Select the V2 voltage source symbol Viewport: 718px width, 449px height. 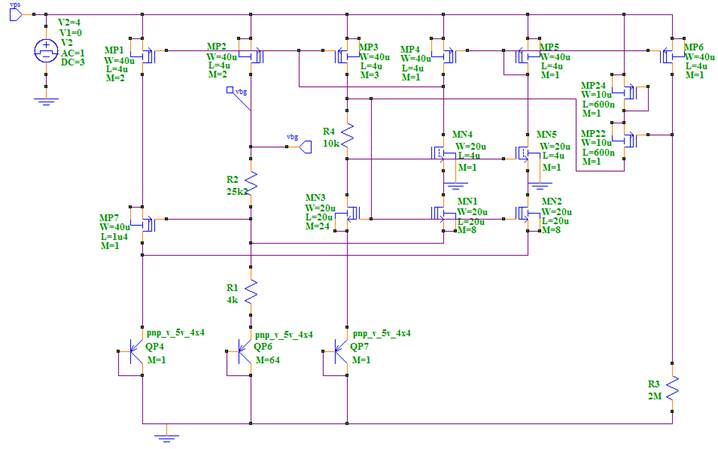click(43, 50)
